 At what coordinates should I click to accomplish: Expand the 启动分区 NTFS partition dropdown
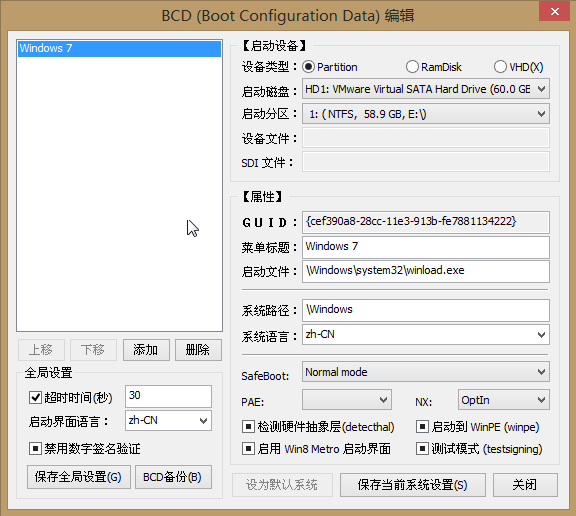coord(426,114)
